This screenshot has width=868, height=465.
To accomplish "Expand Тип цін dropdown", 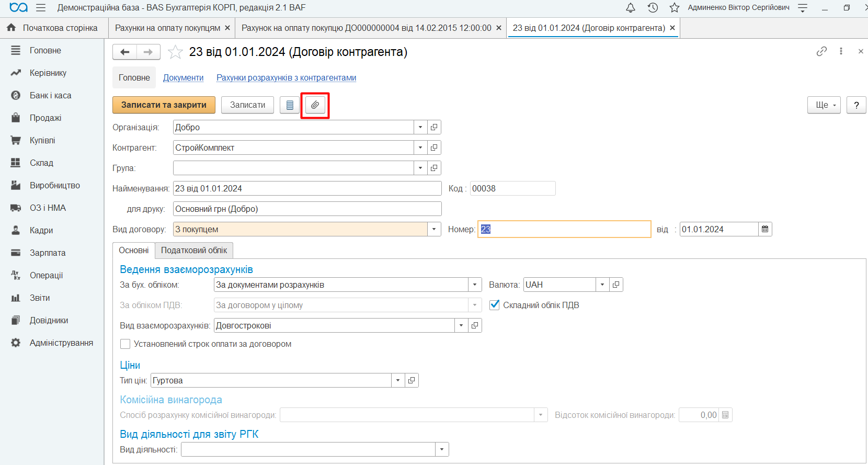I will [398, 380].
